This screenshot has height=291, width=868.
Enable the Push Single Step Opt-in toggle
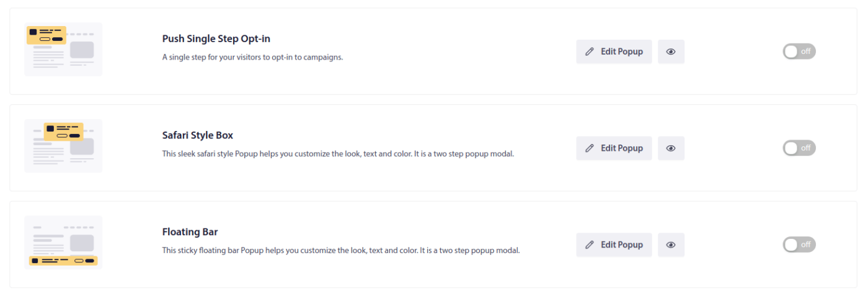click(x=799, y=51)
